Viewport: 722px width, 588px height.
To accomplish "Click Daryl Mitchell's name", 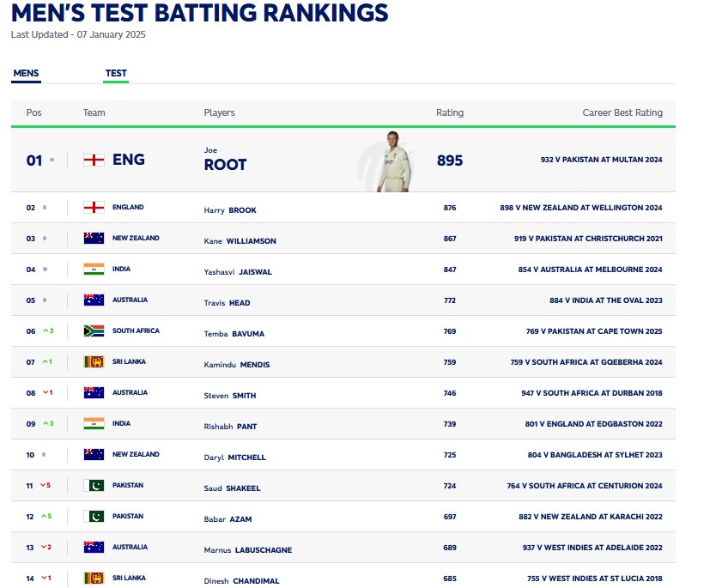I will (234, 458).
